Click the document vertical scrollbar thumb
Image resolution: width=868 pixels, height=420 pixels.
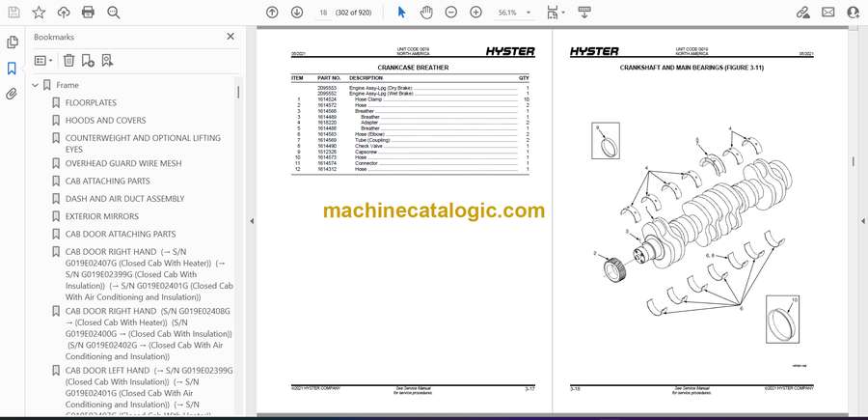tap(854, 160)
